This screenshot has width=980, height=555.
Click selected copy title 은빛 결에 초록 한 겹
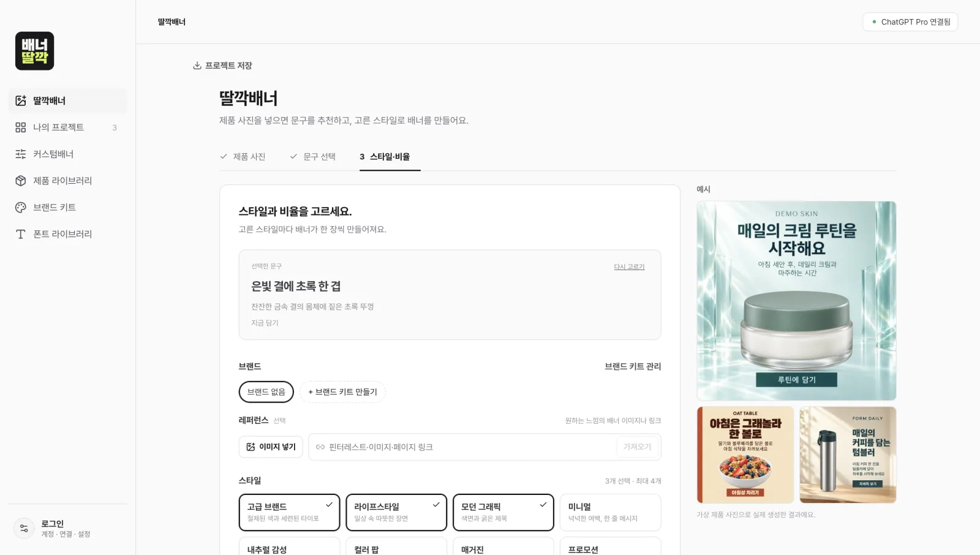tap(296, 286)
